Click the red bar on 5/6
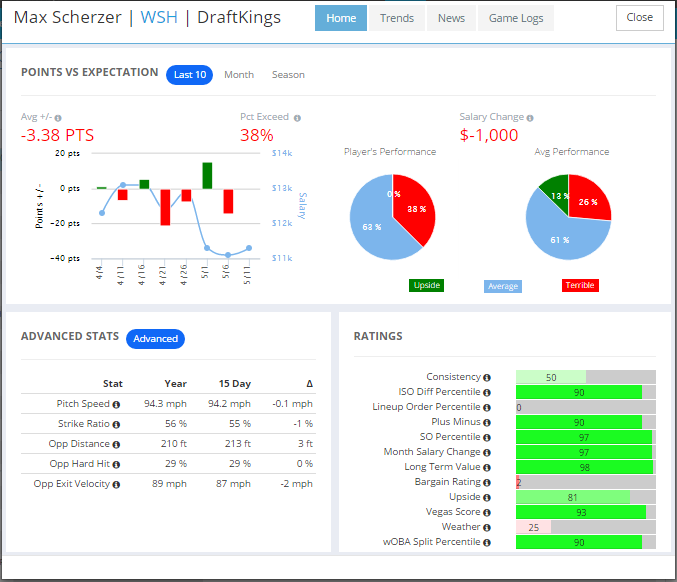 point(228,201)
